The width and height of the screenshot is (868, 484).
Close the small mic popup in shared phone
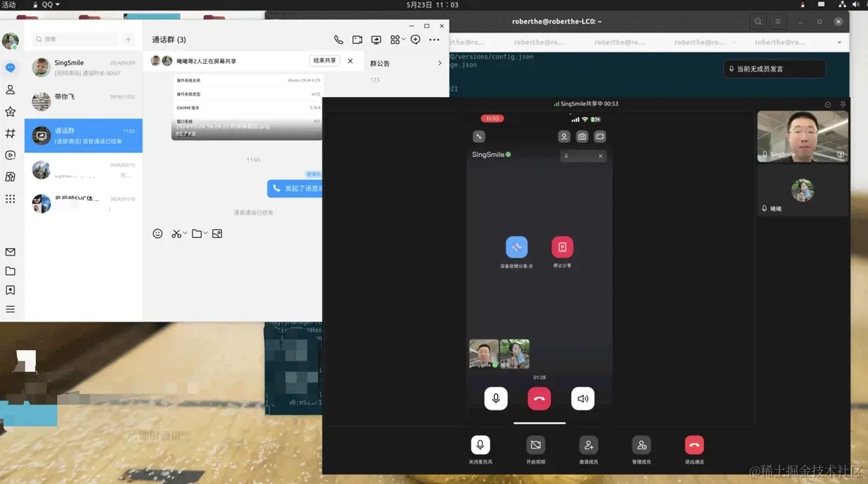coord(600,156)
